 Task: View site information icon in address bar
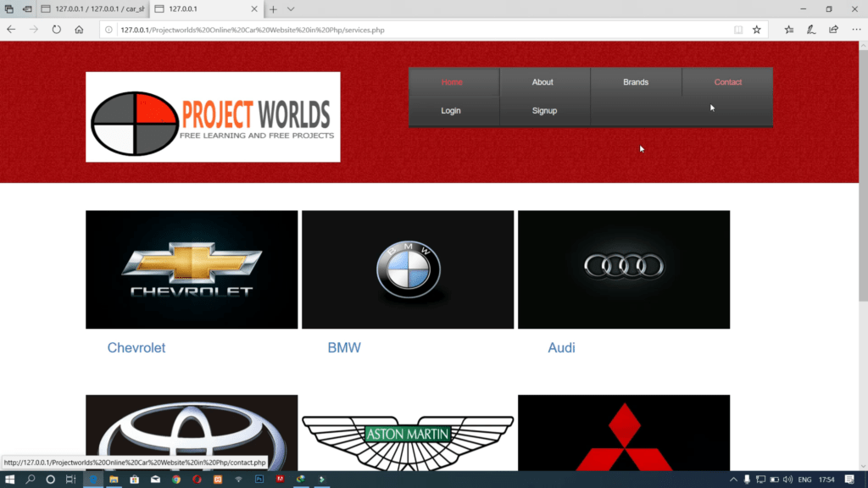point(108,29)
